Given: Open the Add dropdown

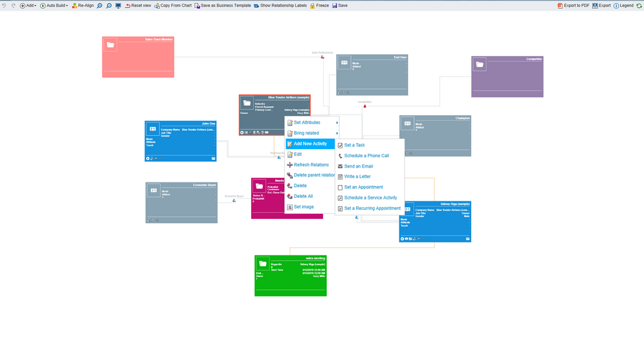Looking at the screenshot, I should [x=28, y=5].
